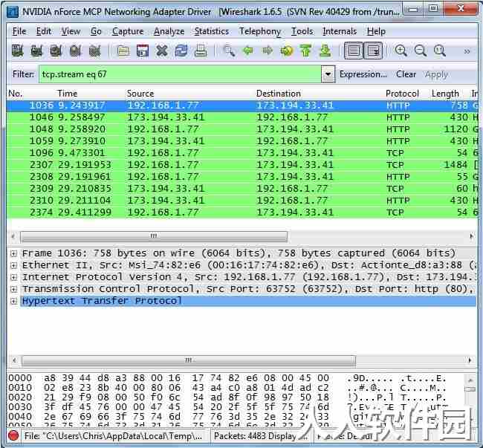Go to packet number icon
Image resolution: width=483 pixels, height=448 pixels.
pos(287,51)
